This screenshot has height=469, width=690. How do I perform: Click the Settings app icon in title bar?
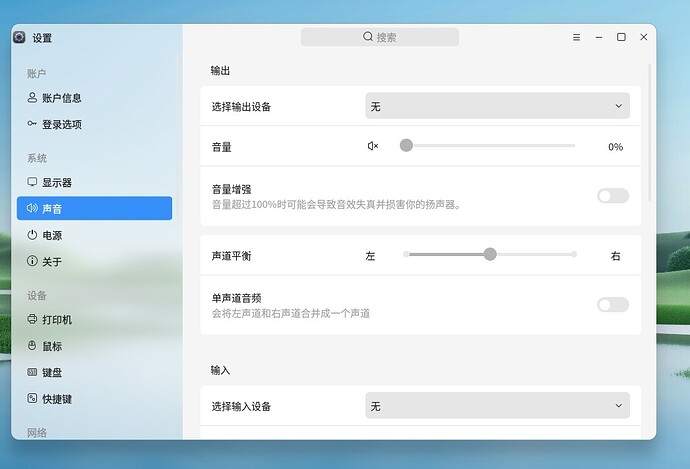[x=19, y=37]
